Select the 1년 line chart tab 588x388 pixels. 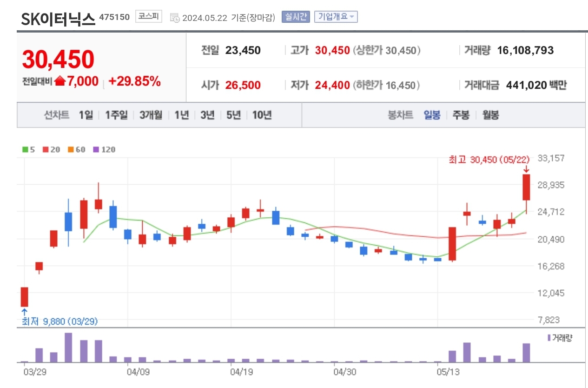click(182, 115)
